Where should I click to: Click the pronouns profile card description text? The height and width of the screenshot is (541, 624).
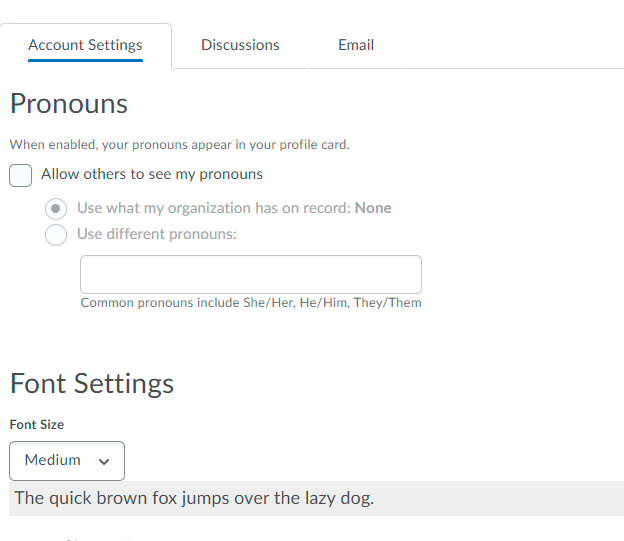(x=180, y=145)
